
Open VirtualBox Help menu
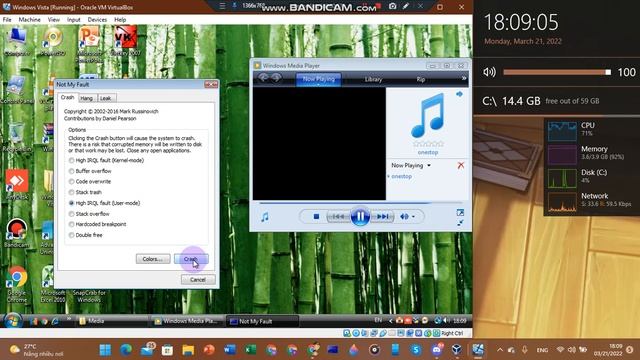tap(120, 20)
